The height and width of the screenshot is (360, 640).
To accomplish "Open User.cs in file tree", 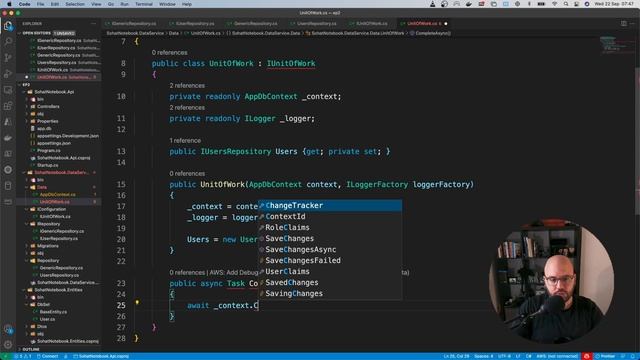I will (x=47, y=319).
